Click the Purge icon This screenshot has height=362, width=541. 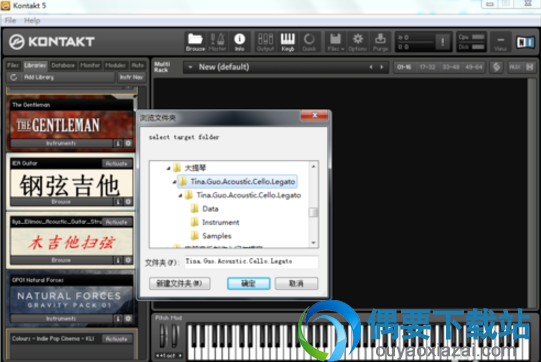click(380, 42)
